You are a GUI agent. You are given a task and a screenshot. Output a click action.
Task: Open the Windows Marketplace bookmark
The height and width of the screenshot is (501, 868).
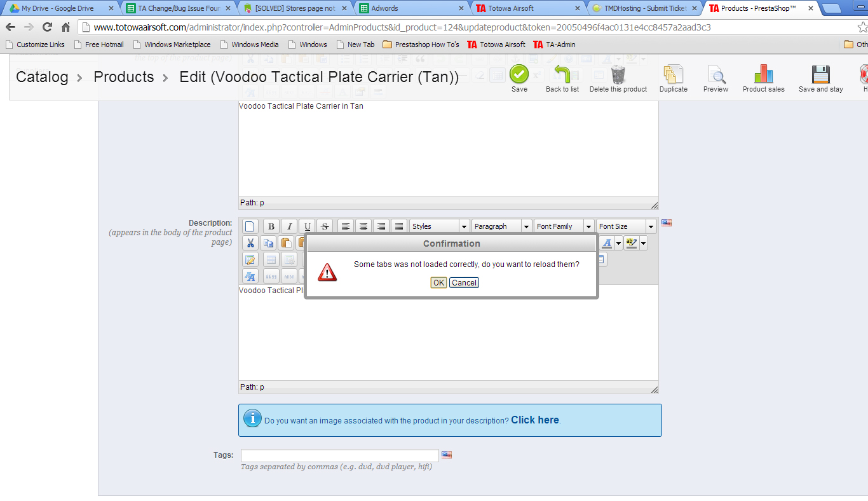[x=172, y=45]
